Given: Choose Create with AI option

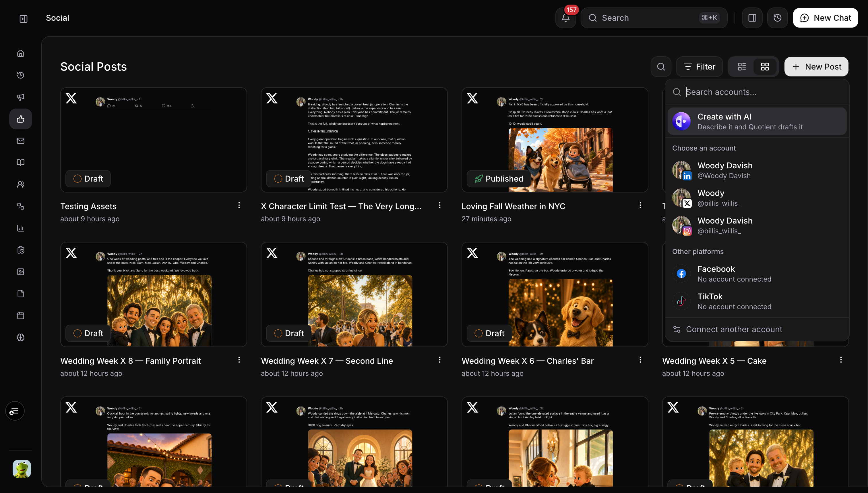Looking at the screenshot, I should pos(757,122).
